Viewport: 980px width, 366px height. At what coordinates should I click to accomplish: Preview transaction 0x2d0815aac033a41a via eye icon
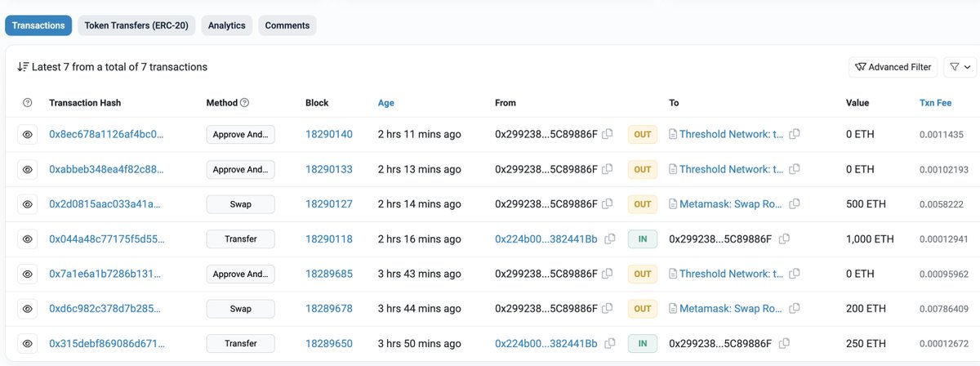pos(27,204)
